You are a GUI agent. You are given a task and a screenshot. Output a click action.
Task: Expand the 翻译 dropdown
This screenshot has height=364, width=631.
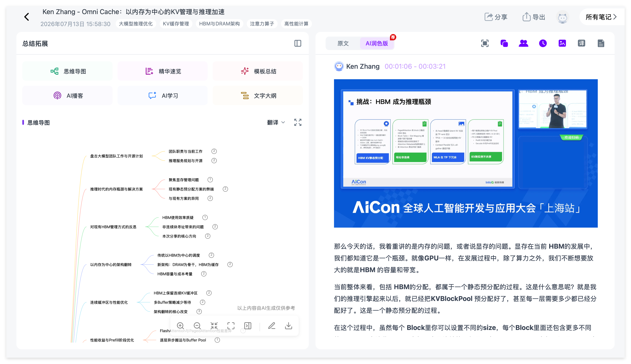(x=276, y=123)
